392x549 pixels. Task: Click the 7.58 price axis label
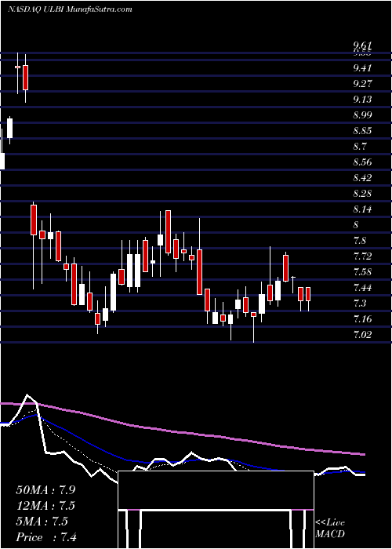click(362, 272)
